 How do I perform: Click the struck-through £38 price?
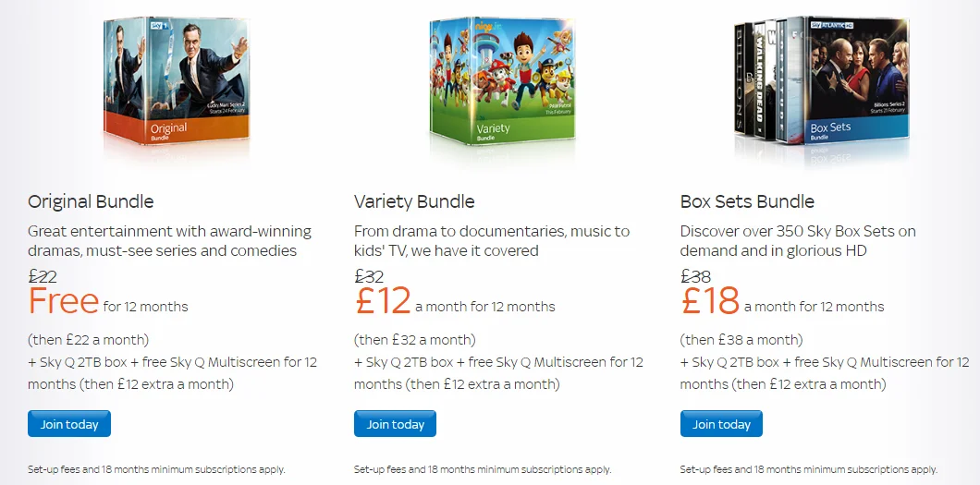click(x=695, y=276)
